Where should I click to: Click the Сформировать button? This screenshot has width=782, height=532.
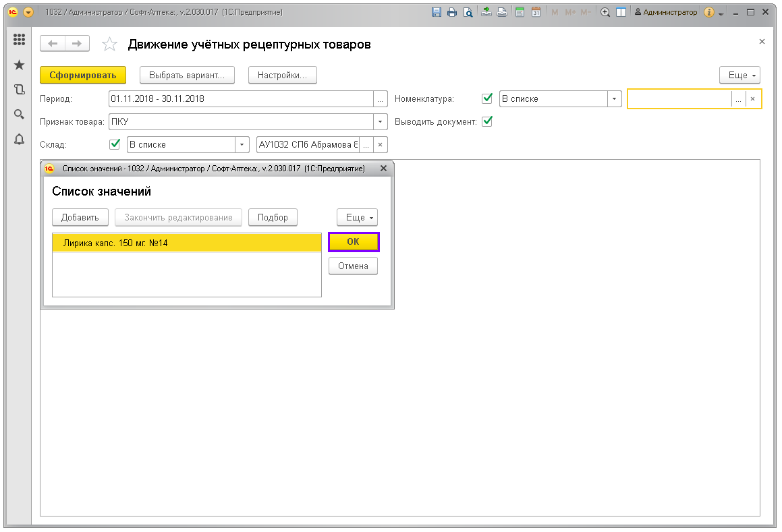tap(83, 75)
